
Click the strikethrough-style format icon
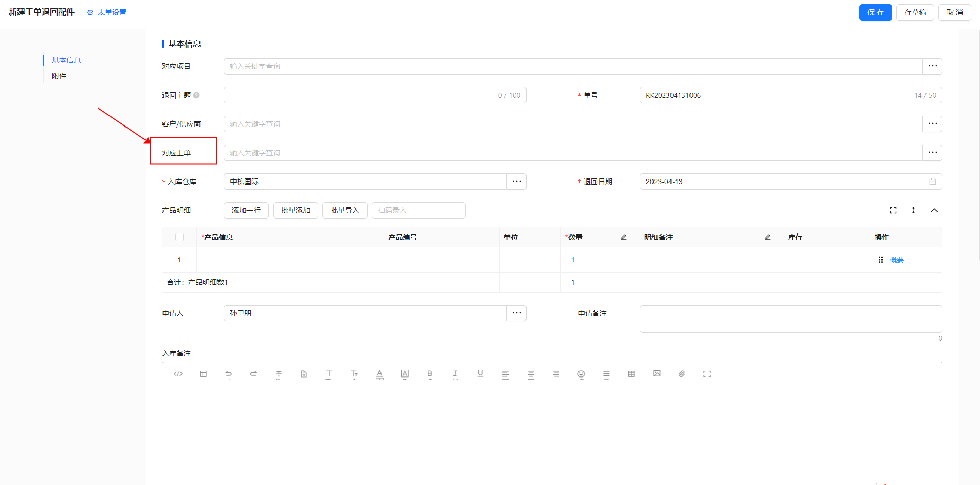tap(279, 374)
